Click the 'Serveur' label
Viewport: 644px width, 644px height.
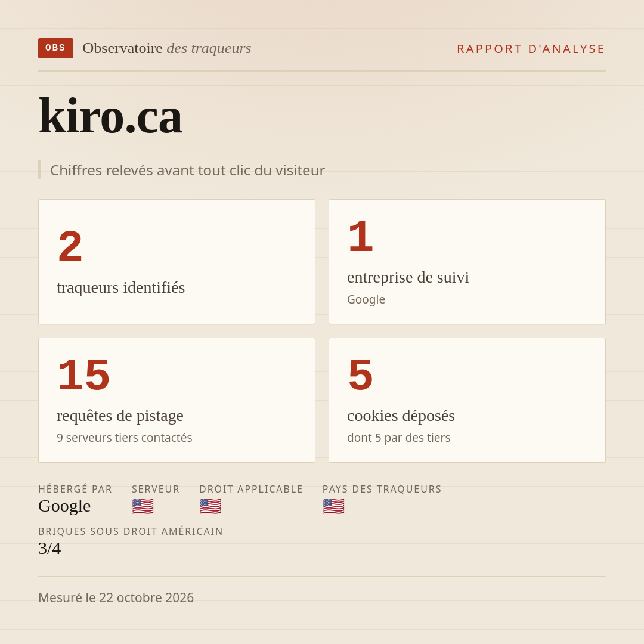pos(156,489)
